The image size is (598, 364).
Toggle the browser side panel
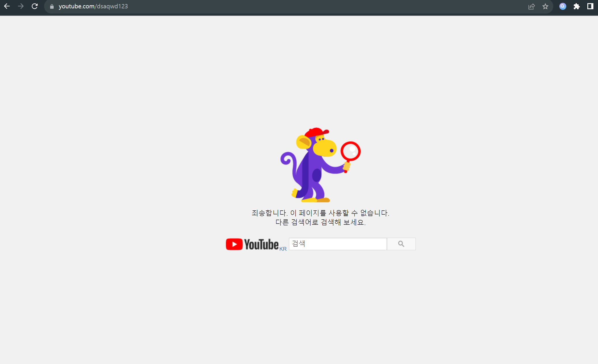[590, 6]
